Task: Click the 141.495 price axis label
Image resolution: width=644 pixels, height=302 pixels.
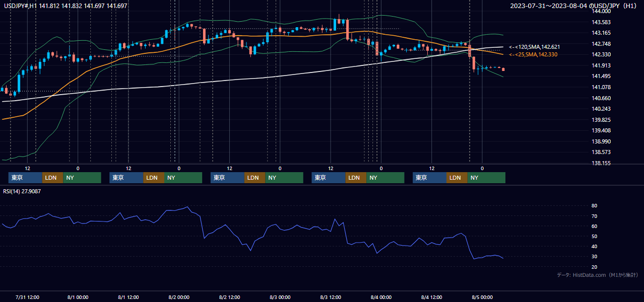Action: click(x=601, y=76)
